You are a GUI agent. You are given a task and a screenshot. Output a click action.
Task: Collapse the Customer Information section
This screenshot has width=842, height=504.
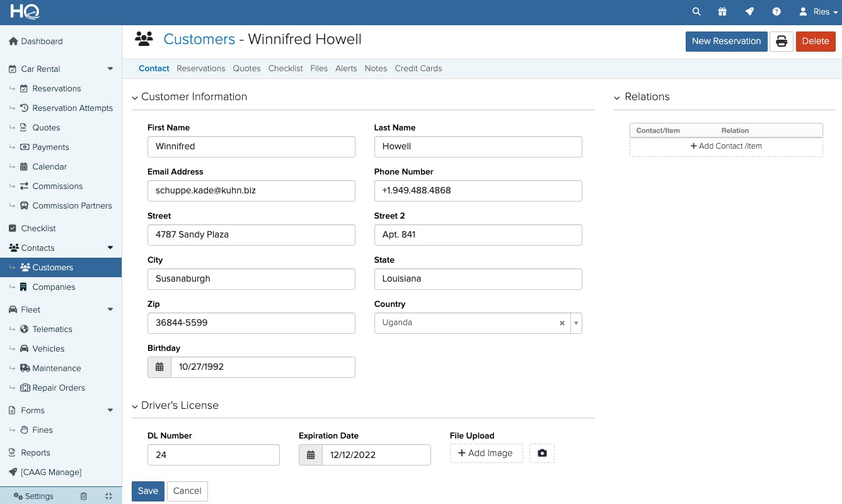tap(135, 98)
